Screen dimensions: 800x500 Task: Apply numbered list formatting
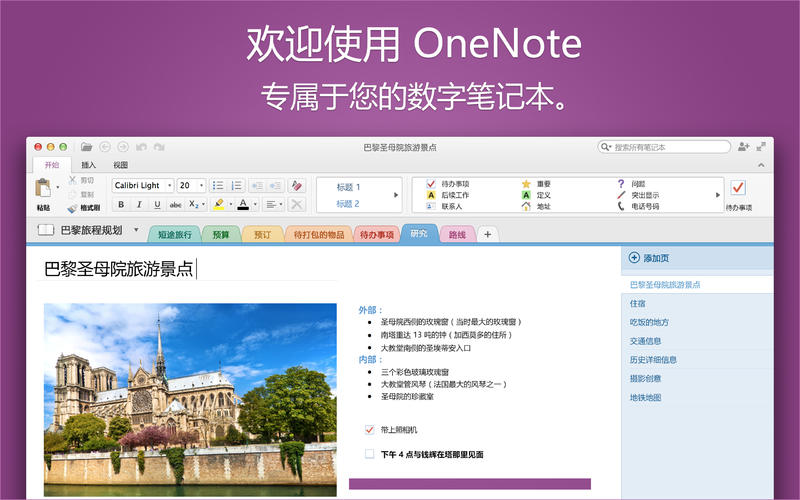tap(237, 185)
